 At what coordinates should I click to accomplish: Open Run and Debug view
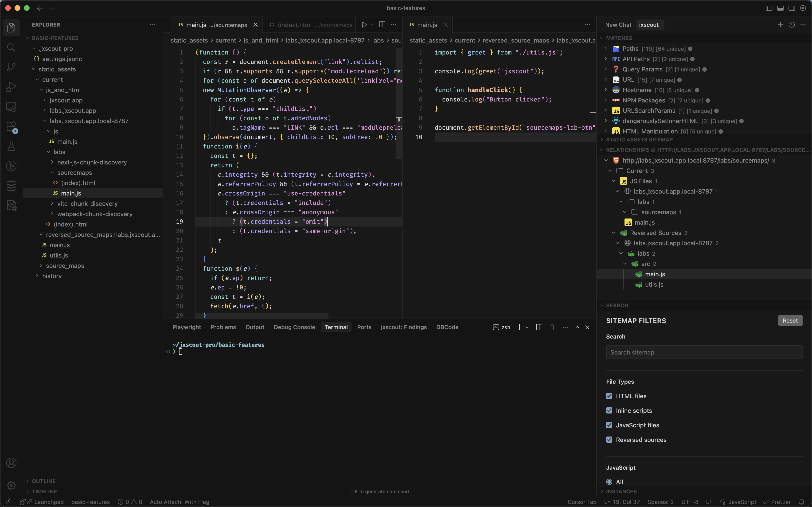pos(11,87)
